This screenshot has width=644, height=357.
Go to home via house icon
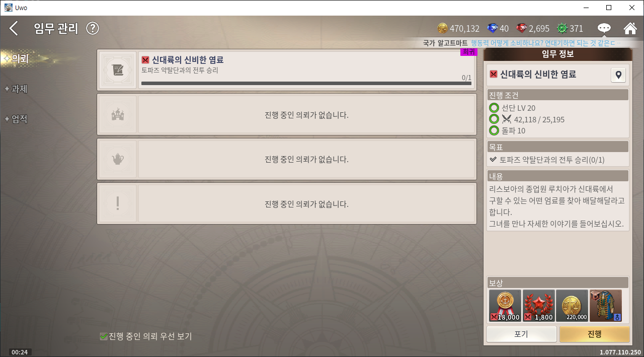point(630,28)
